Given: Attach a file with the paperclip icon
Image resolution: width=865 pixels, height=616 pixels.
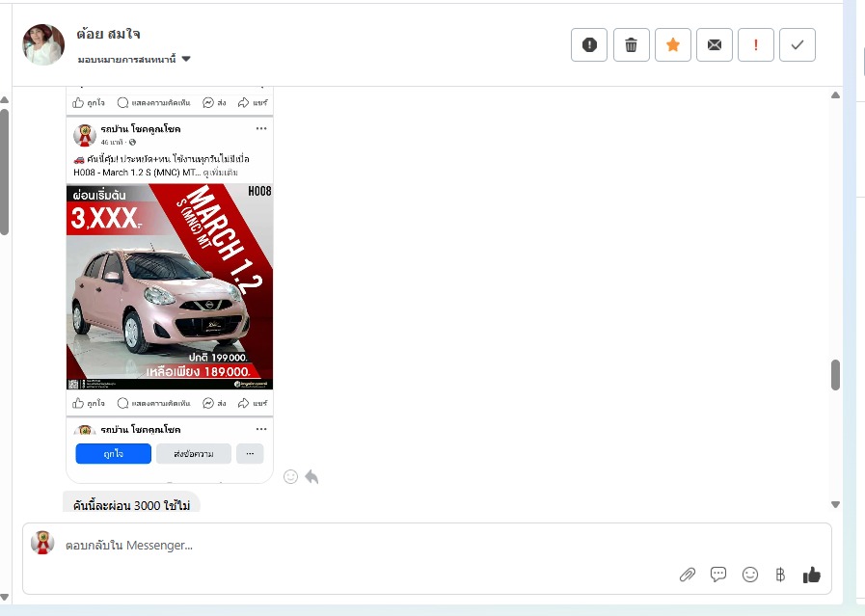Looking at the screenshot, I should (688, 575).
